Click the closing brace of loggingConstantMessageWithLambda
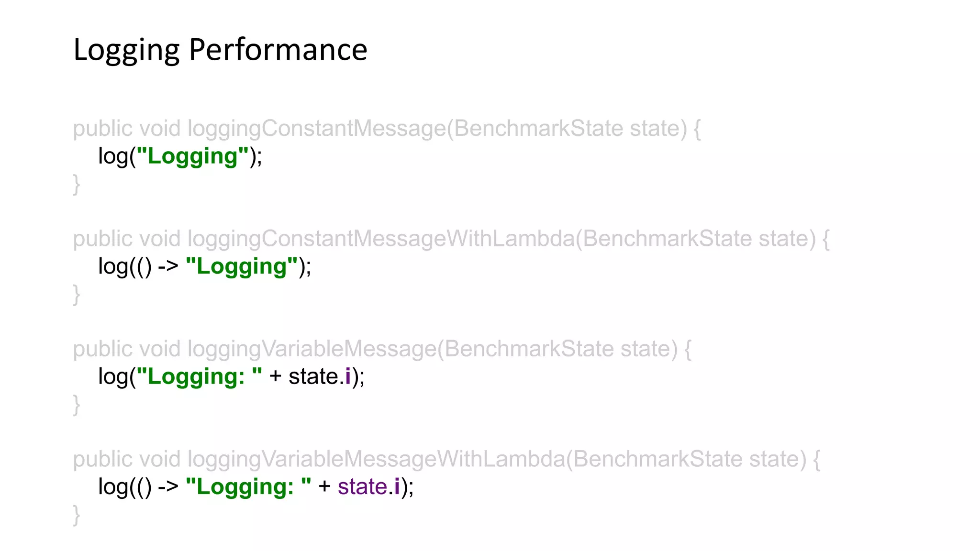 click(76, 294)
